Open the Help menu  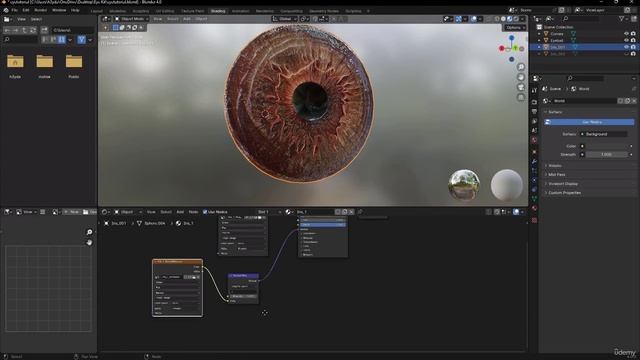[75, 10]
